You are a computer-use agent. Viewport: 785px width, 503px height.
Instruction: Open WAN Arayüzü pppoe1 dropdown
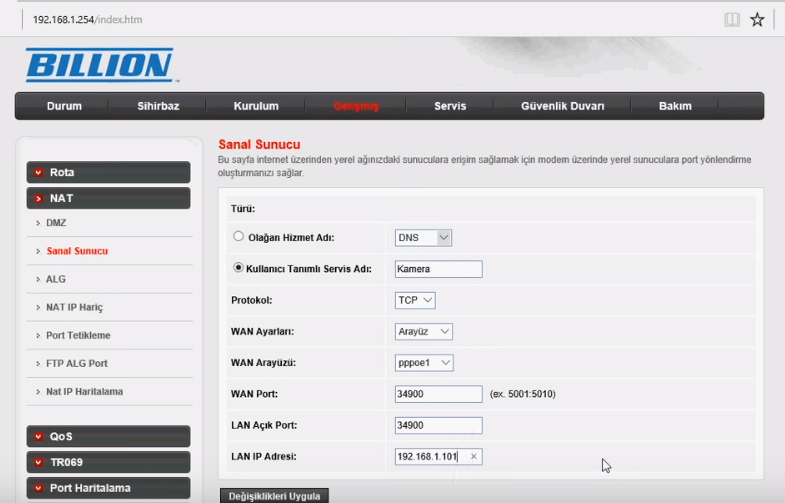coord(424,363)
